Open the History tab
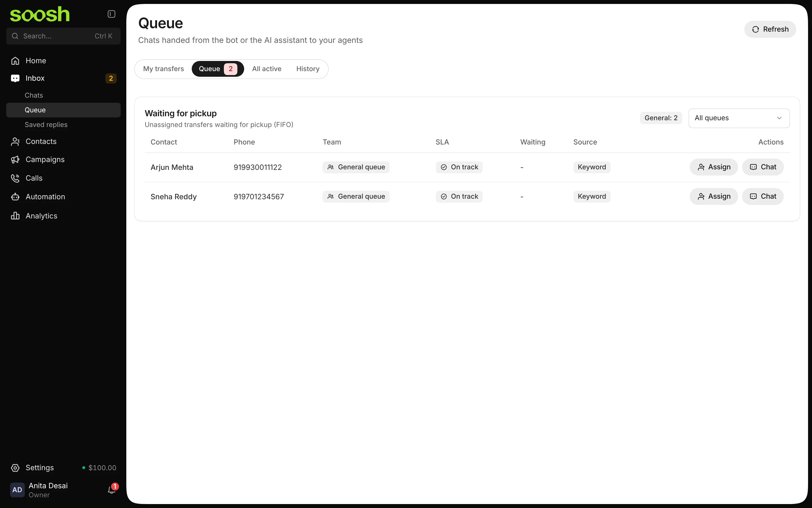 click(x=308, y=69)
